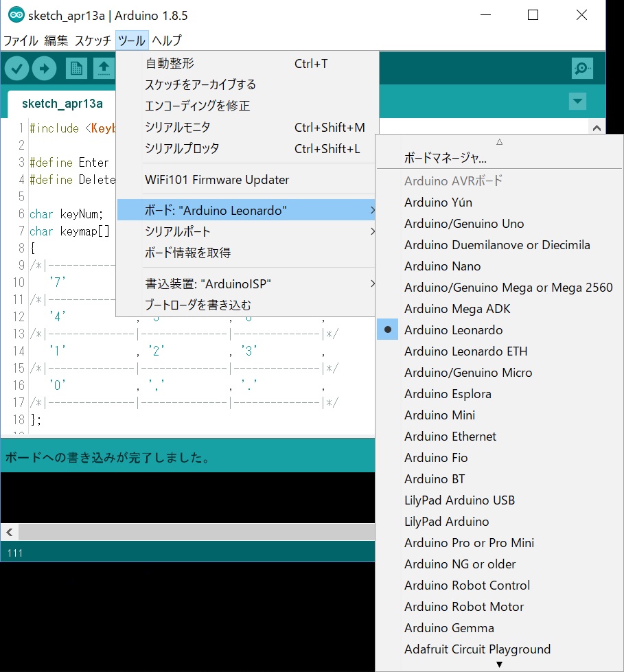
Task: Select the checked Arduino Leonardo board
Action: tap(499, 330)
